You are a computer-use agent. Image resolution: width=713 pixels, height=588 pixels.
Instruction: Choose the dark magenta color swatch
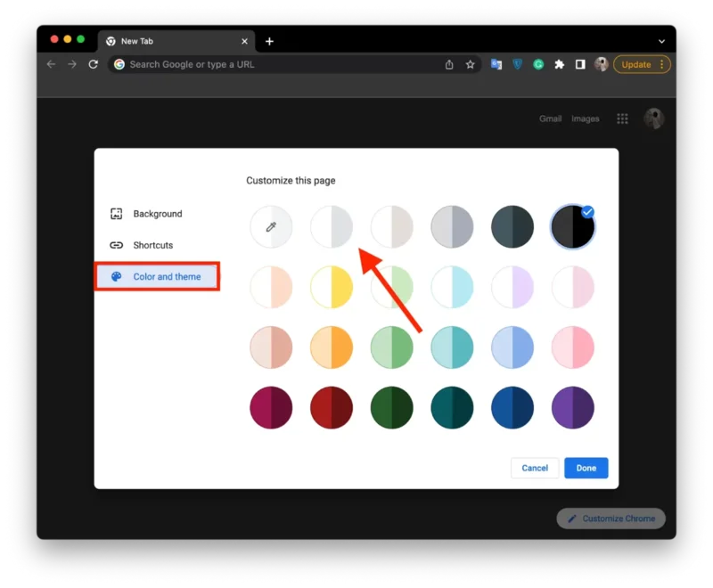(x=271, y=408)
